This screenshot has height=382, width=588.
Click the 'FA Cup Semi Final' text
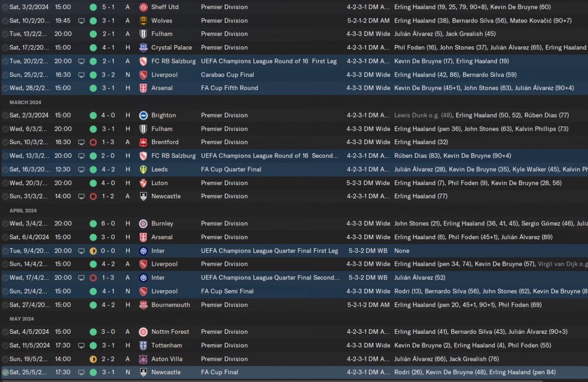click(227, 291)
